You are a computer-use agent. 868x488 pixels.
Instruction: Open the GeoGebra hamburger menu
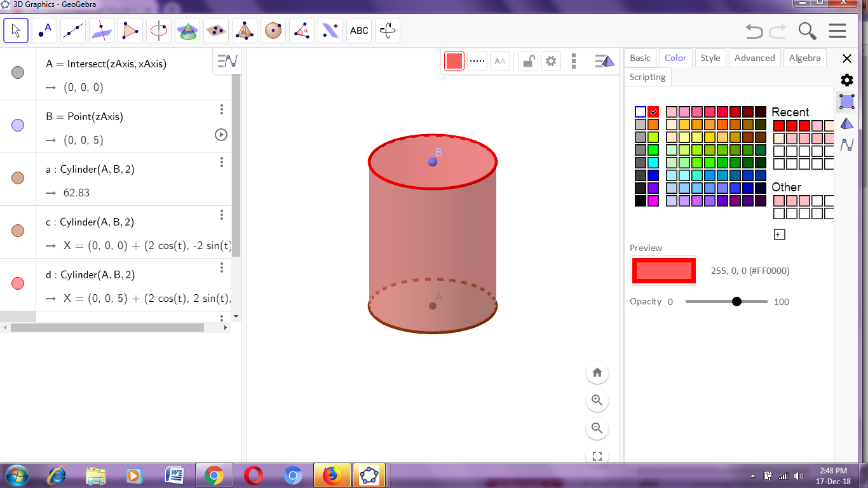coord(837,30)
